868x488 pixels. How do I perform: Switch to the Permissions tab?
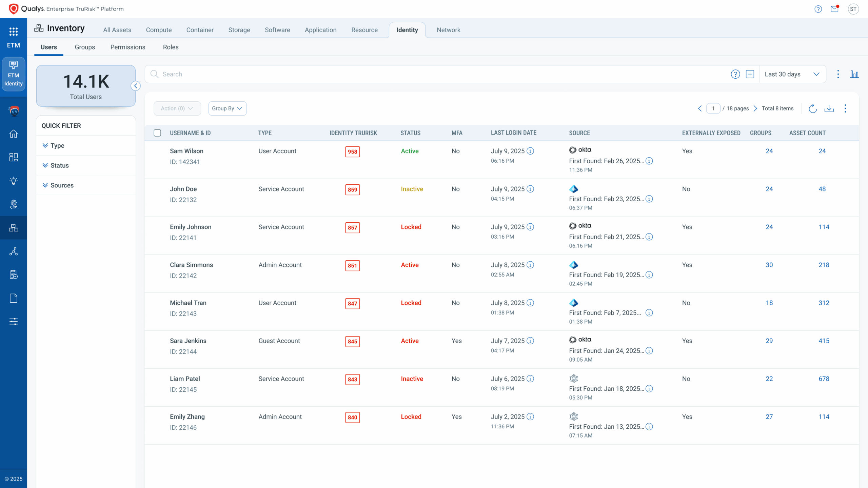pos(128,47)
